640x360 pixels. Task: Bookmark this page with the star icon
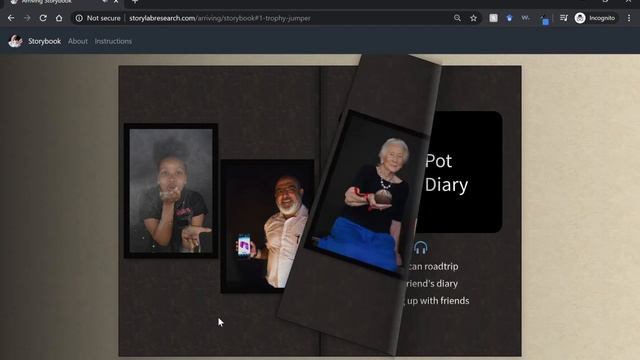pos(473,18)
